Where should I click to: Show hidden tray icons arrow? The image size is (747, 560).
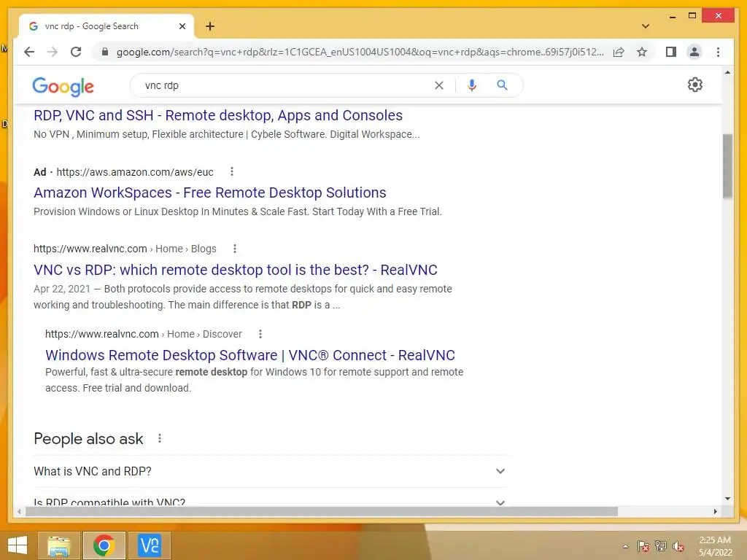coord(625,546)
